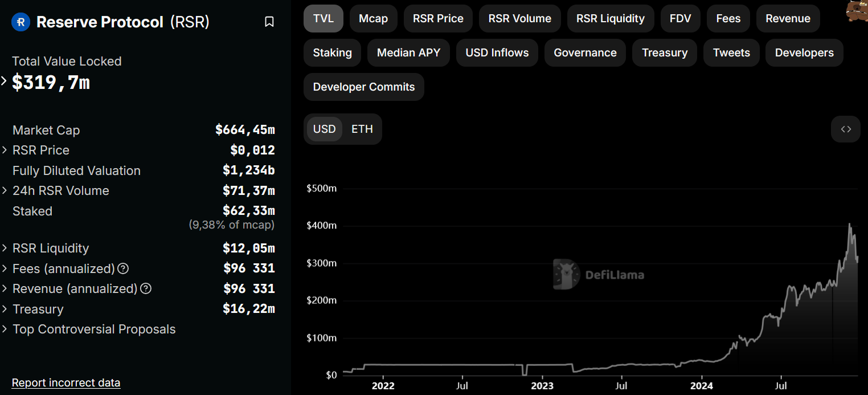Enable the RSR Liquidity chart metric
This screenshot has height=395, width=868.
611,19
